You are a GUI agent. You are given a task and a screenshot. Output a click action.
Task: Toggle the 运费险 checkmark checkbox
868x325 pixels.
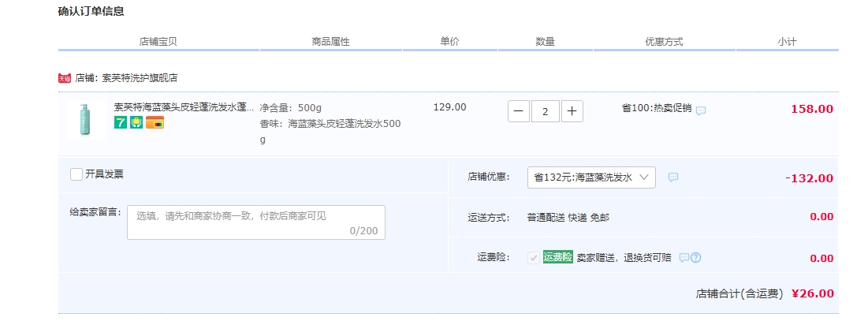(x=534, y=257)
